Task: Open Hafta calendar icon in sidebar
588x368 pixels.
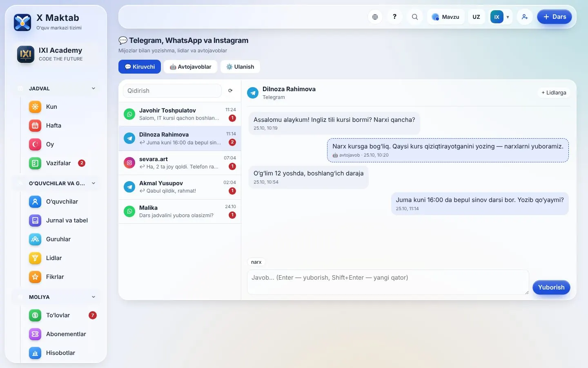Action: tap(35, 126)
